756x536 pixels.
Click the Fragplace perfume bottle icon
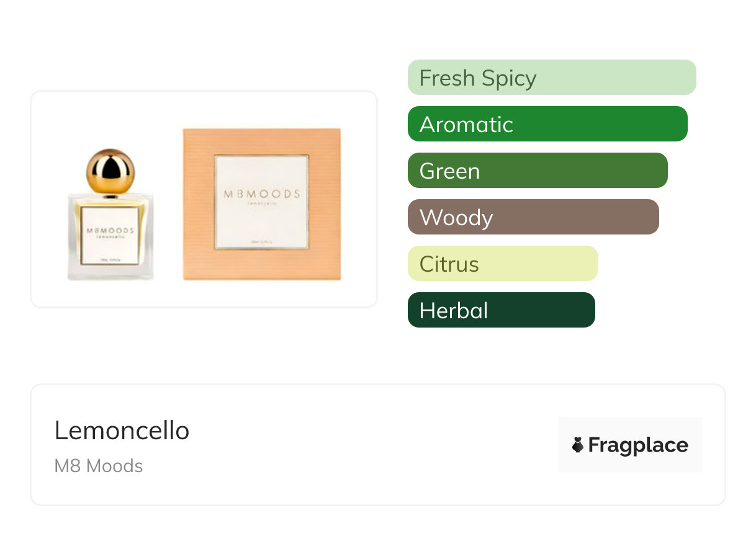(578, 445)
